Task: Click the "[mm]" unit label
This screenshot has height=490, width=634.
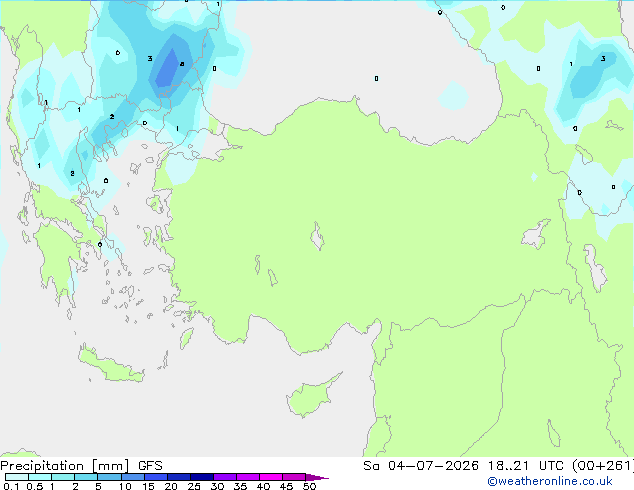Action: coord(111,466)
